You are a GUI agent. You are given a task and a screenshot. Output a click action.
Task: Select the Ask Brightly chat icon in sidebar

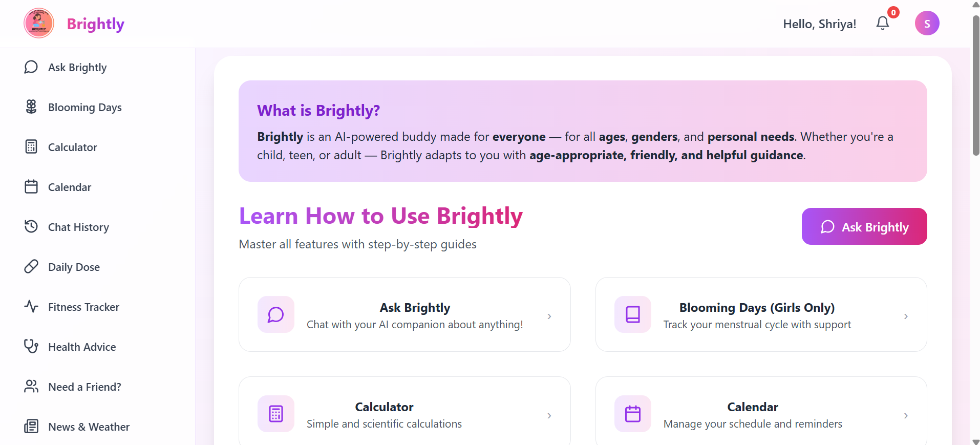click(31, 67)
